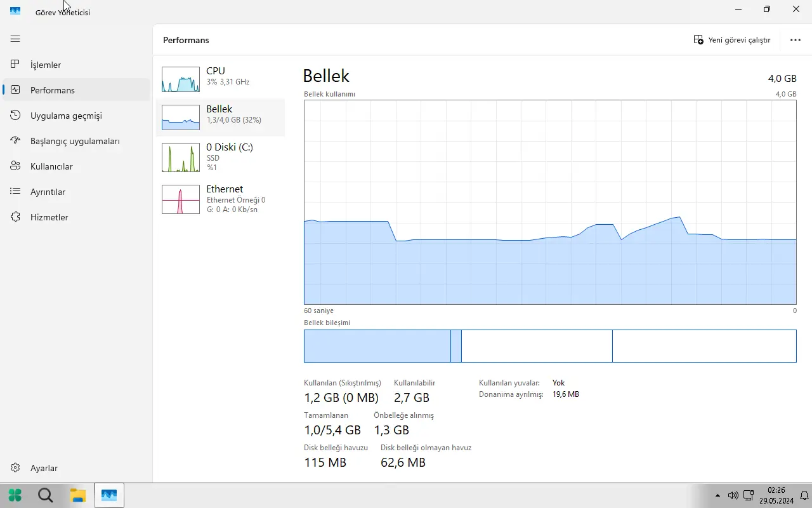Open the Kullanıcılar page
The image size is (812, 508).
pyautogui.click(x=76, y=166)
